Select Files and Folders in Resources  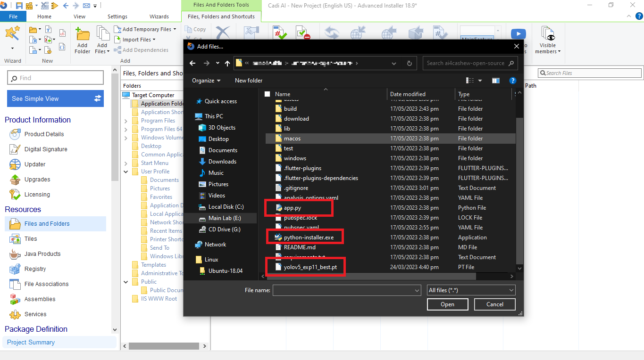coord(55,224)
